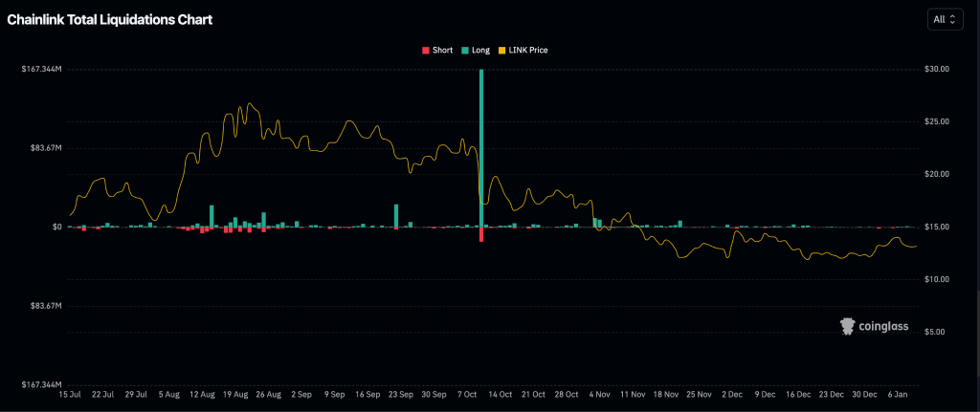
Task: Open the All time range dropdown
Action: (945, 19)
